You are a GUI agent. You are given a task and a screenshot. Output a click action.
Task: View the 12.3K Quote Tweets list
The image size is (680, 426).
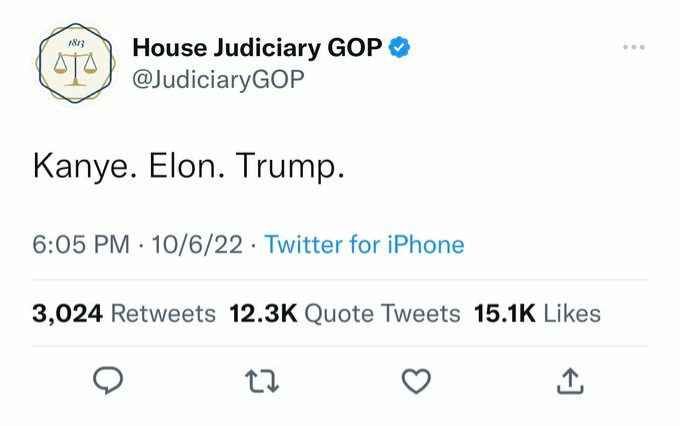click(x=345, y=313)
